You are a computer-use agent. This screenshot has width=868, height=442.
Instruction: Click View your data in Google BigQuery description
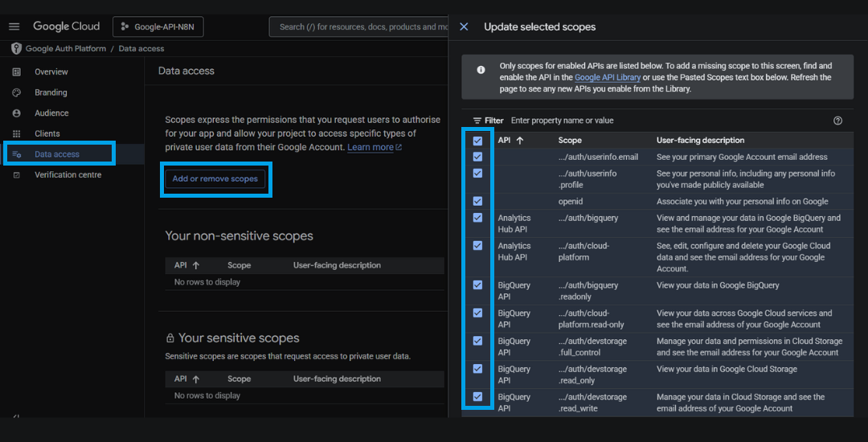tap(718, 285)
